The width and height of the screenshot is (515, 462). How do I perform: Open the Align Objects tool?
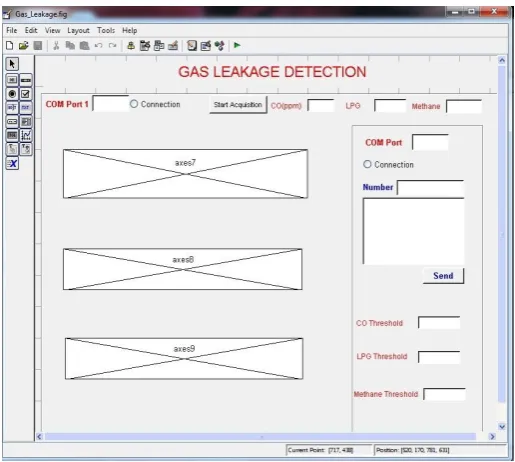click(131, 45)
